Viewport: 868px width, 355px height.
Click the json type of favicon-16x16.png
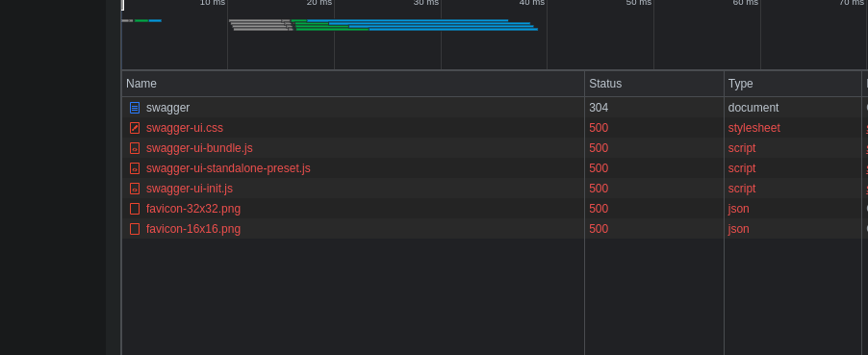click(738, 229)
